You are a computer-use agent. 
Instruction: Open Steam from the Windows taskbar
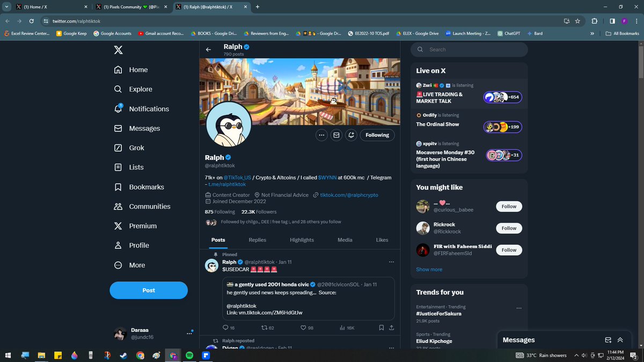[x=123, y=355]
